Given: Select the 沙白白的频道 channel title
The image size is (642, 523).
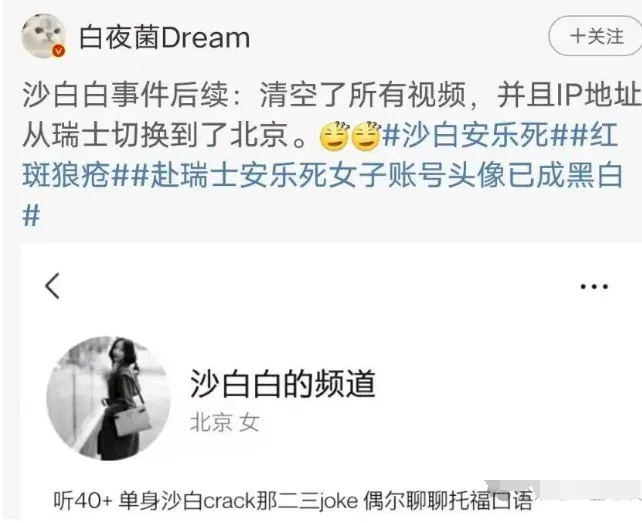Looking at the screenshot, I should coord(283,384).
